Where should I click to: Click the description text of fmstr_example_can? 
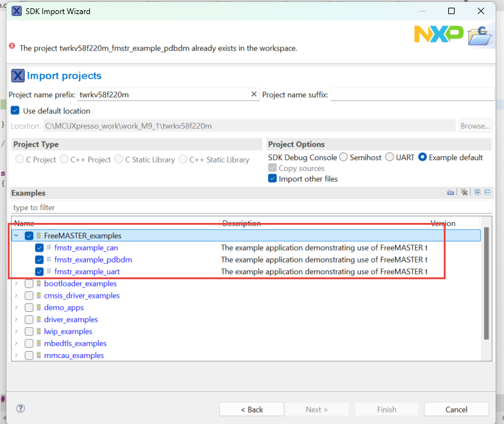point(324,248)
